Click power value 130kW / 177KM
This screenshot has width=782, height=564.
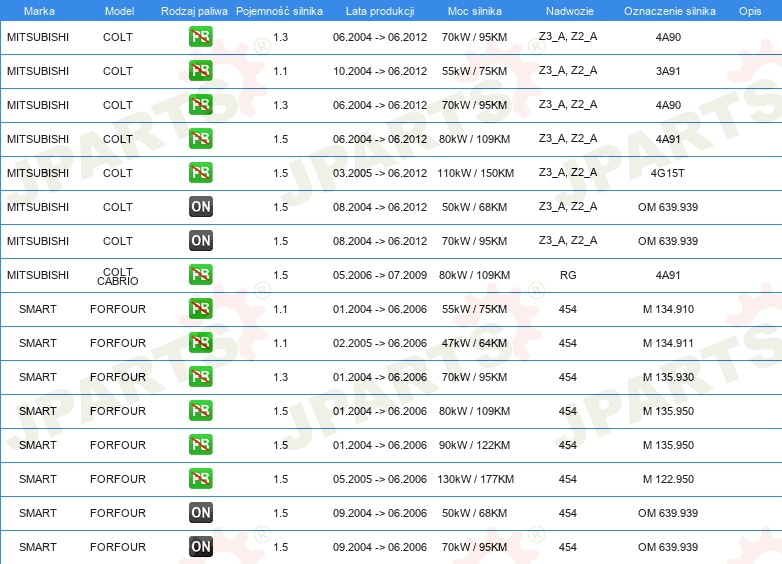(475, 479)
